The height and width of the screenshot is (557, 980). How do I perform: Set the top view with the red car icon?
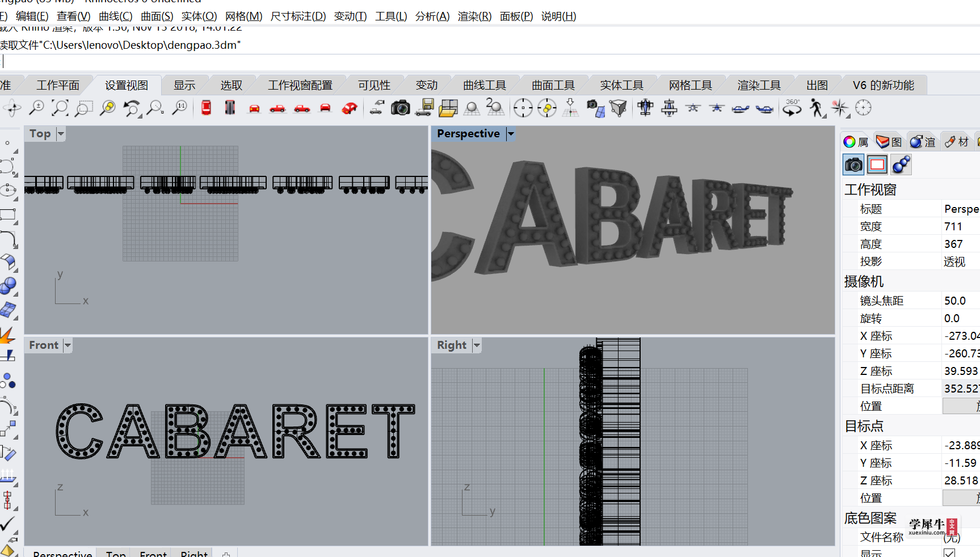(206, 108)
